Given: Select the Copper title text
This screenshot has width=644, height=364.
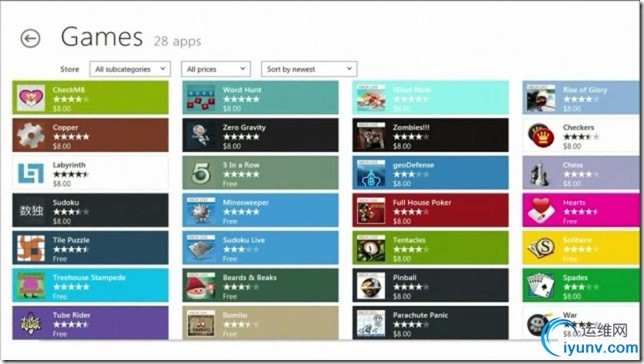Looking at the screenshot, I should (65, 127).
